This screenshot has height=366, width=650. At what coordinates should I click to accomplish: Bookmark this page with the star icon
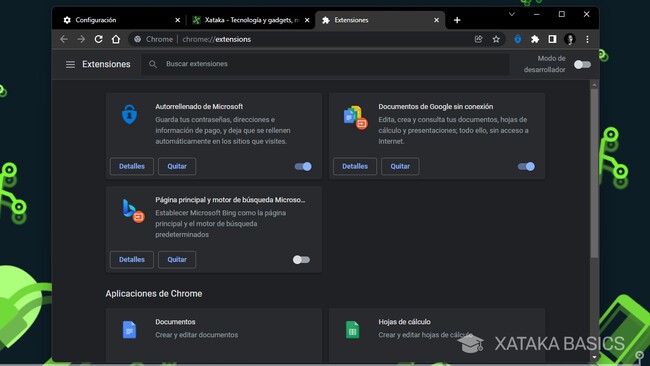point(496,39)
